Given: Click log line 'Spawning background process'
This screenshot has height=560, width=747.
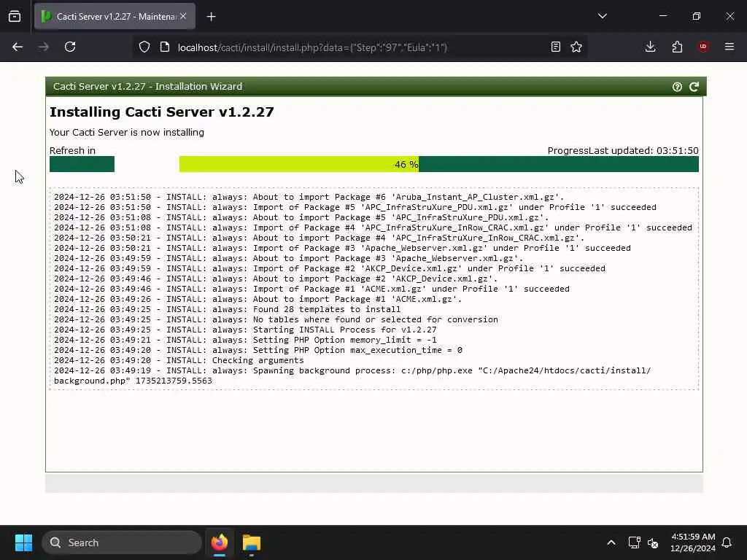Looking at the screenshot, I should [352, 376].
